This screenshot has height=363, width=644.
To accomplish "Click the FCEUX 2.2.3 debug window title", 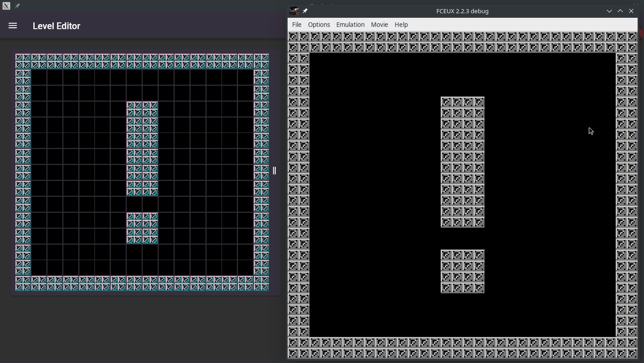I will (x=462, y=11).
